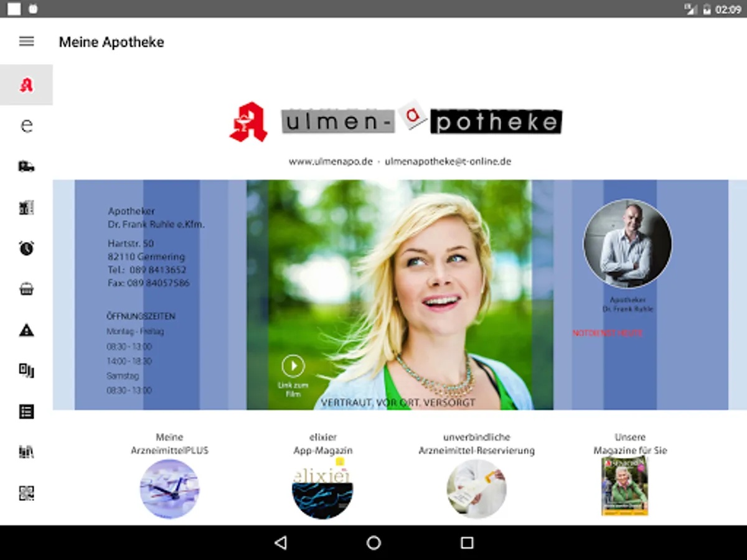Click the 'Meine Apotheke' title
Viewport: 747px width, 560px height.
pyautogui.click(x=111, y=42)
